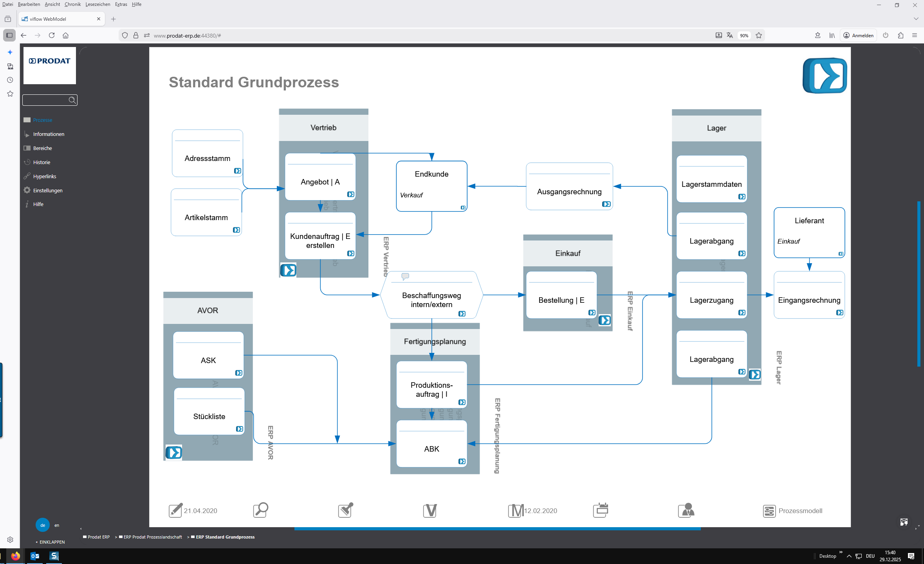Viewport: 924px width, 564px height.
Task: Click the large viflow logo top right
Action: (x=825, y=76)
